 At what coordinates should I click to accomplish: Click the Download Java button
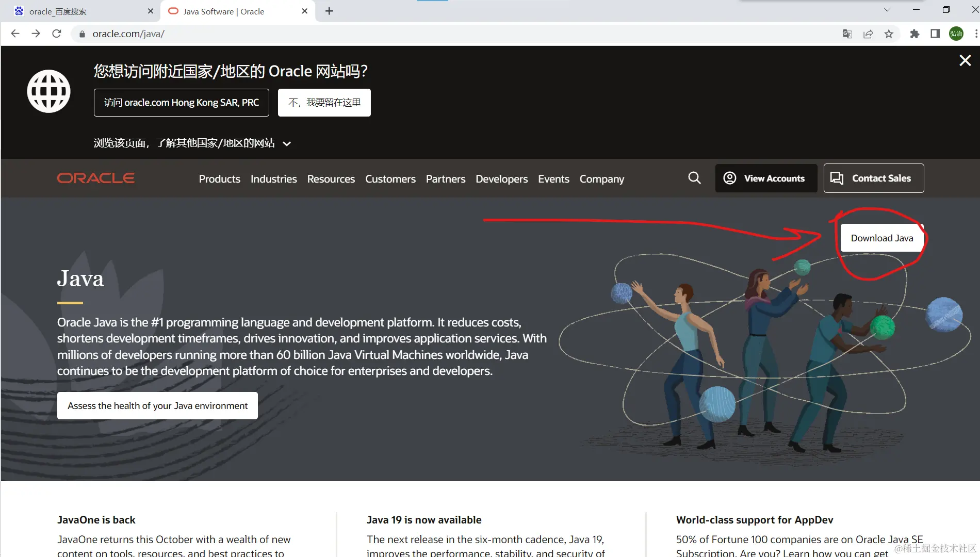(x=882, y=238)
